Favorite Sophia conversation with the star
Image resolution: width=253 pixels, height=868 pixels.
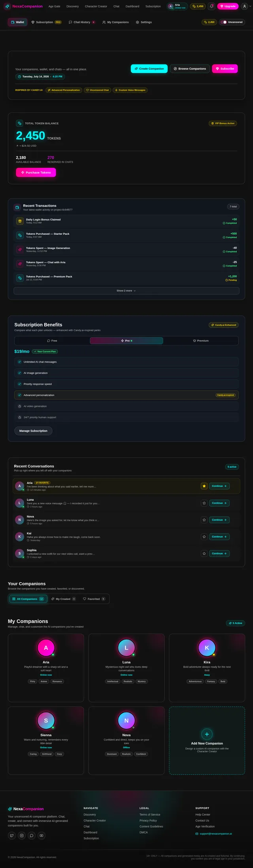[x=204, y=553]
